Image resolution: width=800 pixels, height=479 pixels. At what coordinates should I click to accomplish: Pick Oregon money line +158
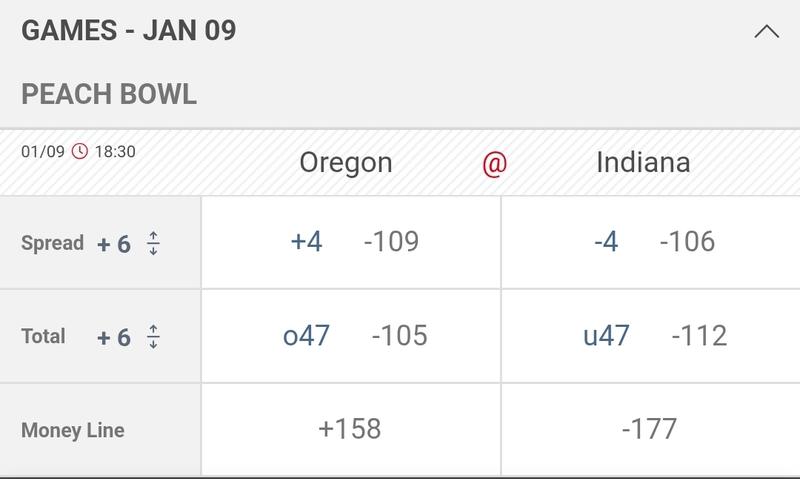point(351,429)
